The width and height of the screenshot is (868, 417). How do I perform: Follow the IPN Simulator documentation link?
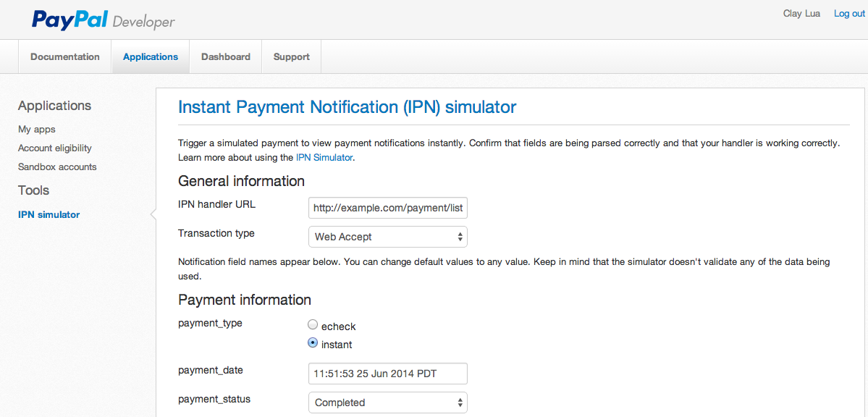[x=324, y=157]
